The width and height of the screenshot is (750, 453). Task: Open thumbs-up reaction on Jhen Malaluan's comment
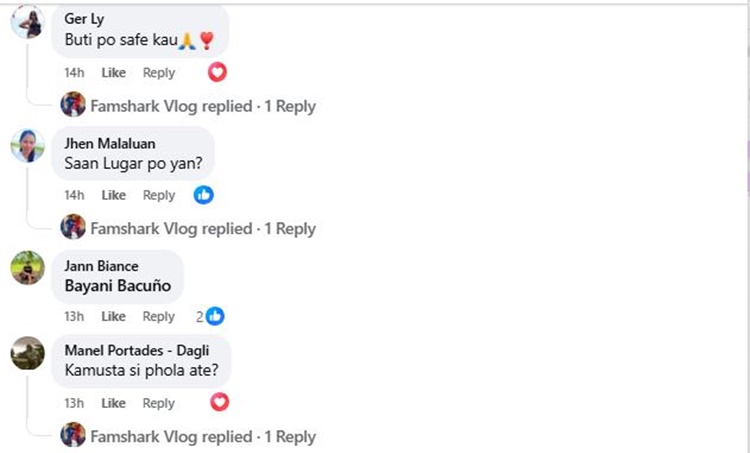(203, 195)
